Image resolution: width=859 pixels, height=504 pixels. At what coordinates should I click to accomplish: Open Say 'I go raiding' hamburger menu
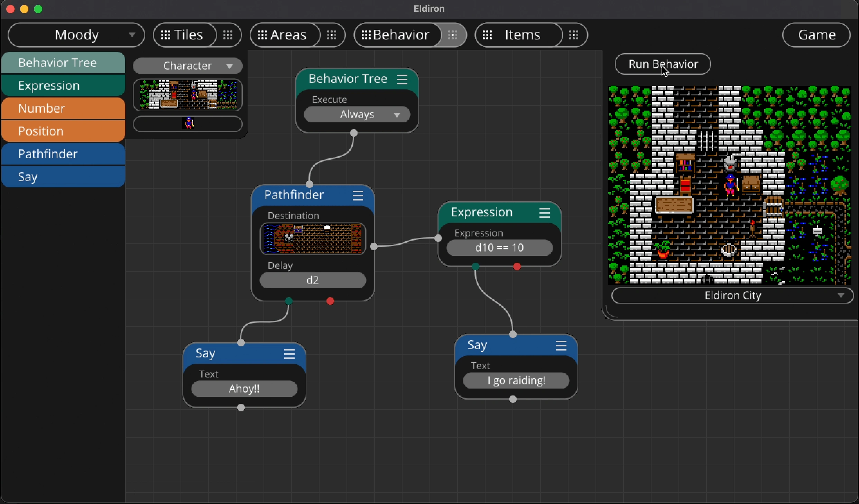562,345
